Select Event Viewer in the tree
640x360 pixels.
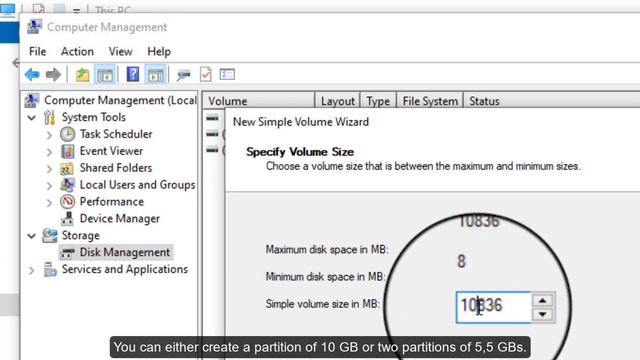click(111, 151)
